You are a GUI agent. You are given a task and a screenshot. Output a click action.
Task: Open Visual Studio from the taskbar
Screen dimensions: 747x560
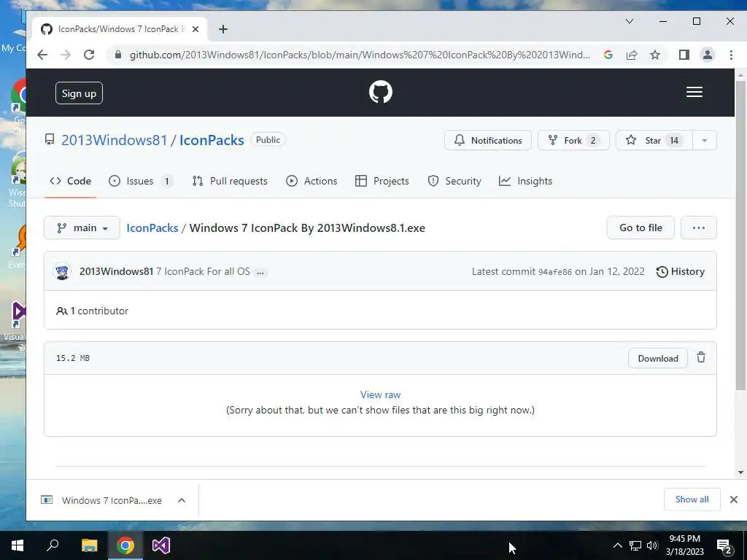tap(161, 545)
